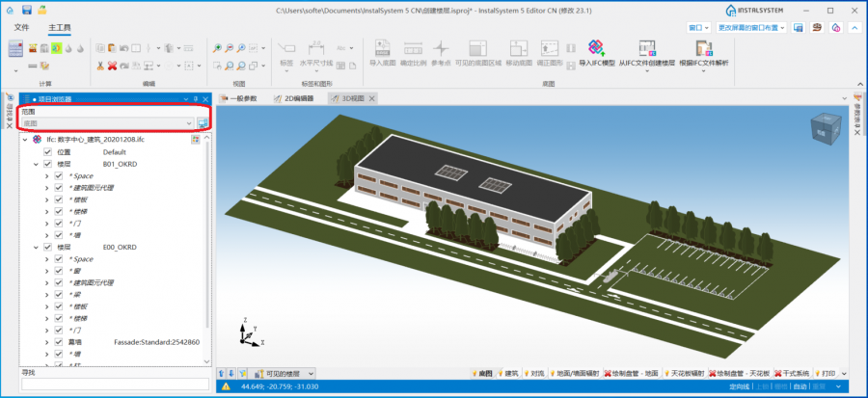Click 从IFC文件创建楼层 ribbon icon
This screenshot has height=398, width=868.
click(x=647, y=48)
